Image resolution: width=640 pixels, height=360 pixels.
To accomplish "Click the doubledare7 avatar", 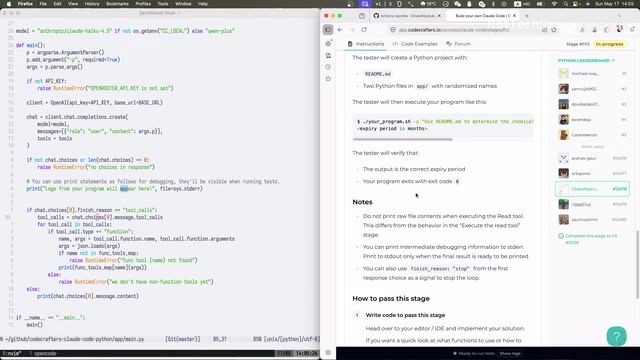I will [x=564, y=104].
